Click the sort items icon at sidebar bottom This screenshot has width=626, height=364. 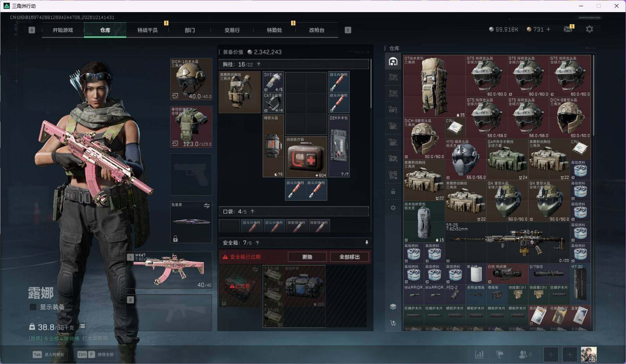[x=393, y=323]
